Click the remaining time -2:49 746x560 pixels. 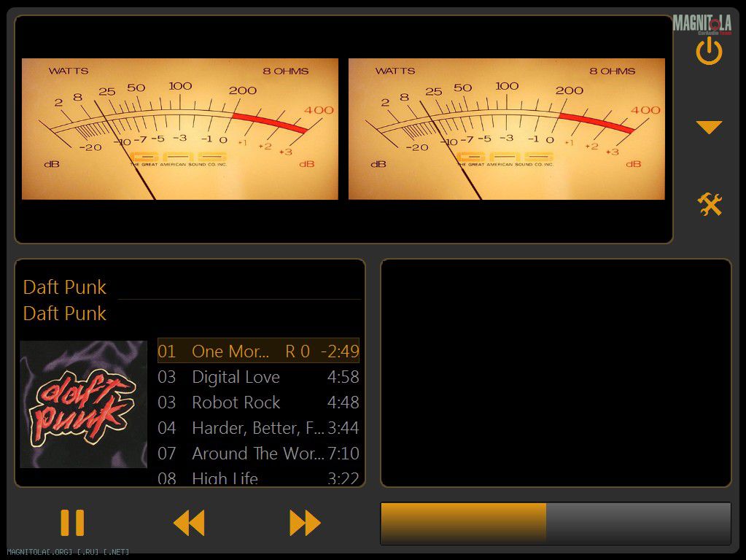(x=340, y=351)
